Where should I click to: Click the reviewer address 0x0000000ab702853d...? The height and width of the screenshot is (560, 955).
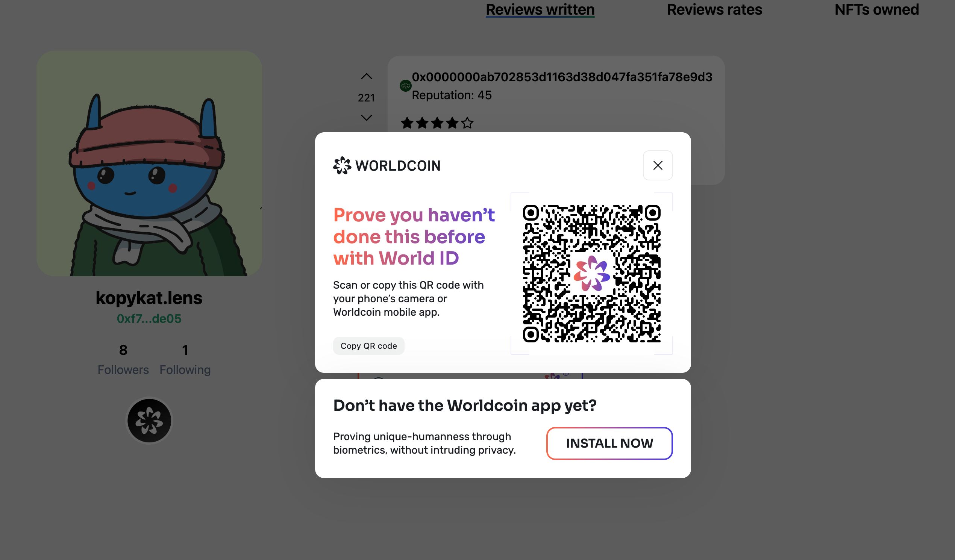562,77
